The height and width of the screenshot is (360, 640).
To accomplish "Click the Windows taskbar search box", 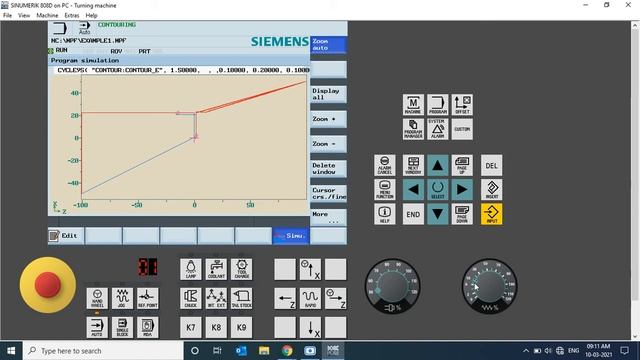I will 103,351.
